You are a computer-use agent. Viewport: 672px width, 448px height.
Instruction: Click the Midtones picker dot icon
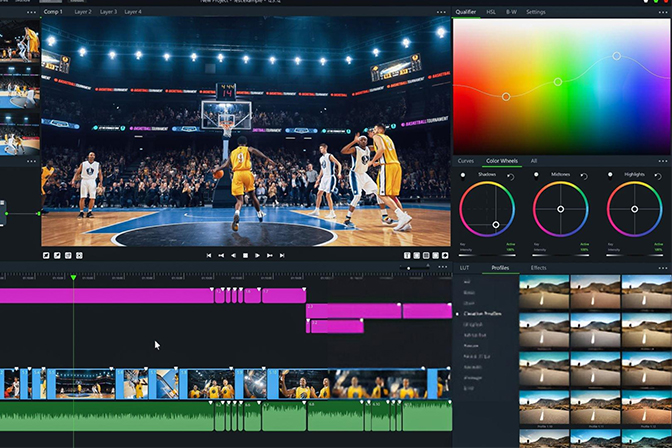coord(536,175)
